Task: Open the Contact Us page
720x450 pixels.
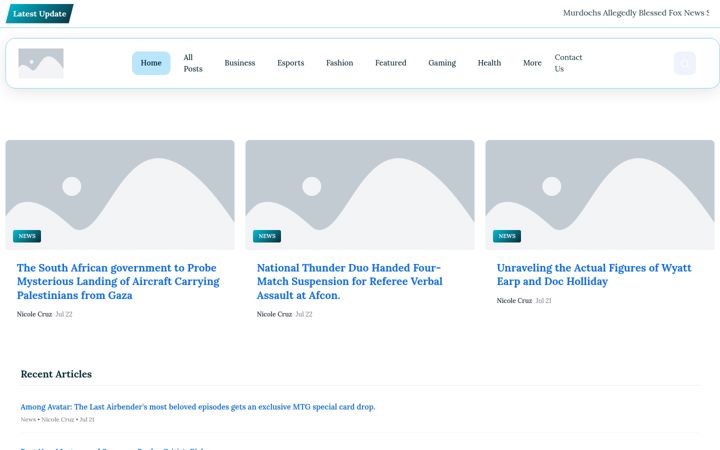Action: click(x=568, y=63)
